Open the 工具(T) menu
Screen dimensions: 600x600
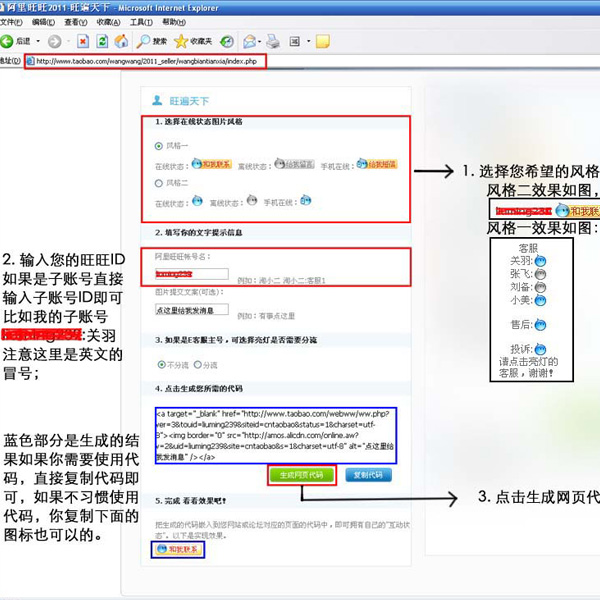point(141,22)
